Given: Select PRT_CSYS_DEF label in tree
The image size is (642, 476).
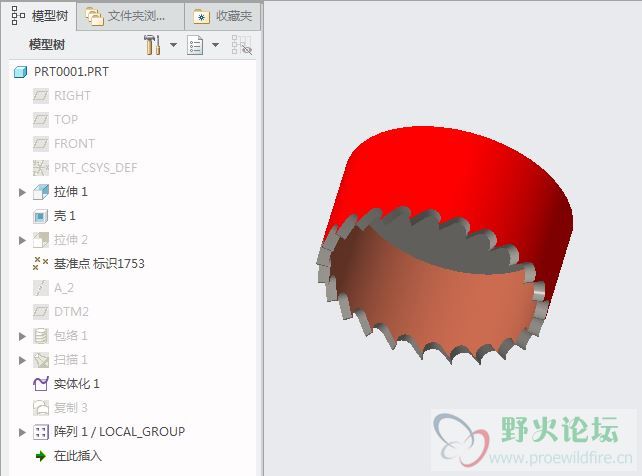Looking at the screenshot, I should click(95, 168).
